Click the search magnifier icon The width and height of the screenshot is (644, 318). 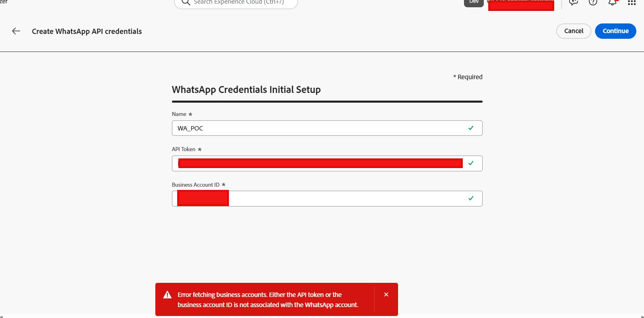pos(186,2)
